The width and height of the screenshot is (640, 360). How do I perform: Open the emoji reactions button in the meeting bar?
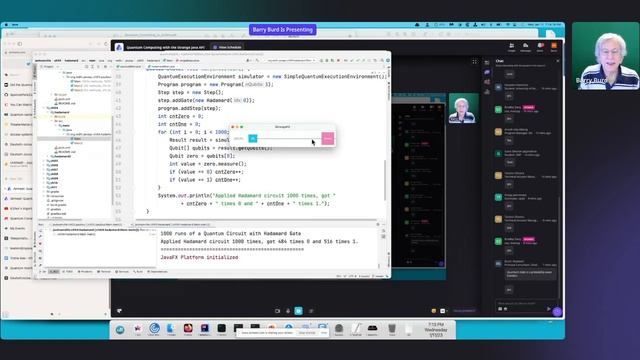(x=433, y=311)
